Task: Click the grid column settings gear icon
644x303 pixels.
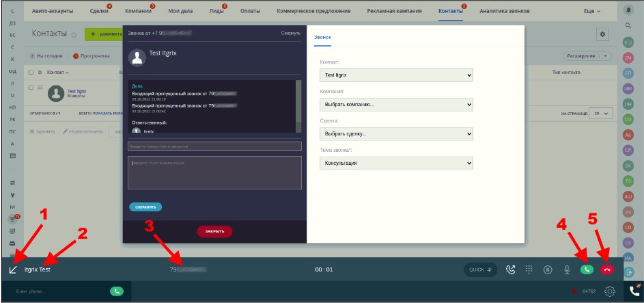Action: click(x=40, y=73)
